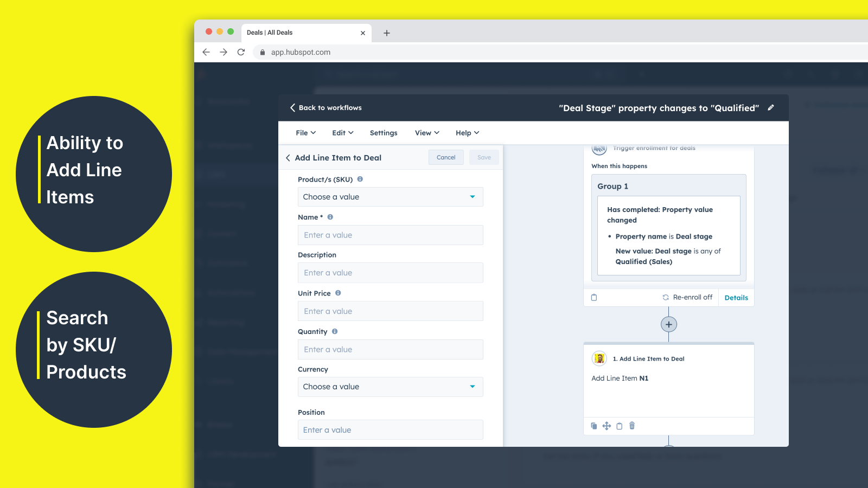Toggle the Re-enroll off setting
868x488 pixels.
coord(687,297)
